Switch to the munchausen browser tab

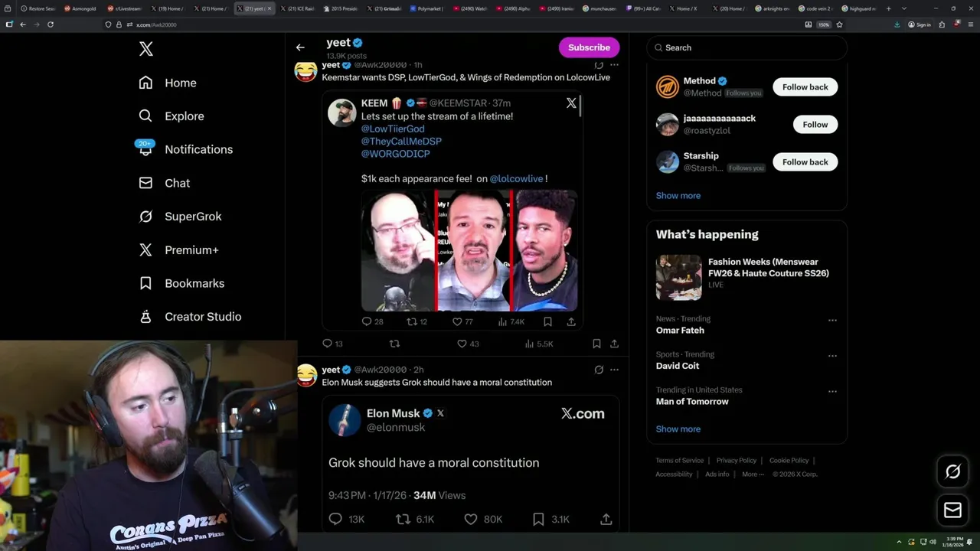coord(600,8)
